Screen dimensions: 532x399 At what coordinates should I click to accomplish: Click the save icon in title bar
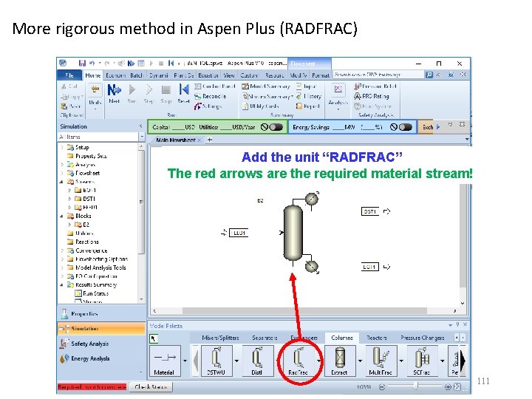click(x=82, y=63)
